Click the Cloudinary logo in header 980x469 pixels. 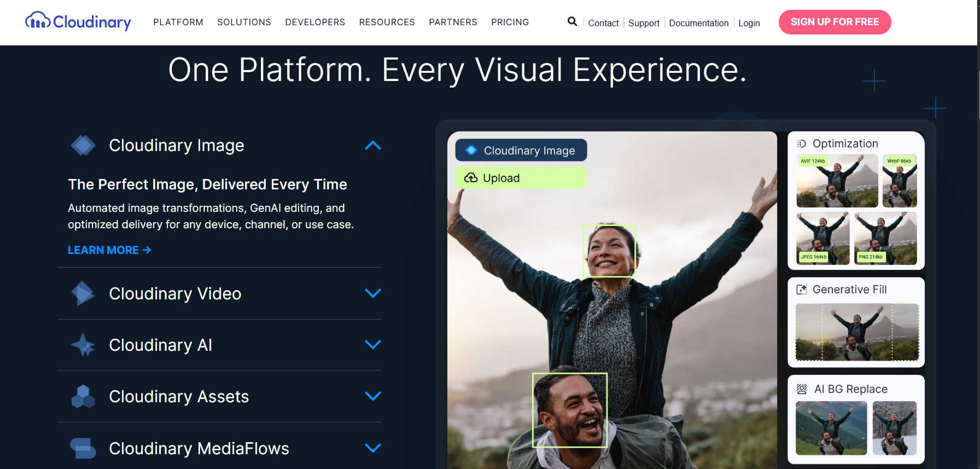tap(78, 21)
